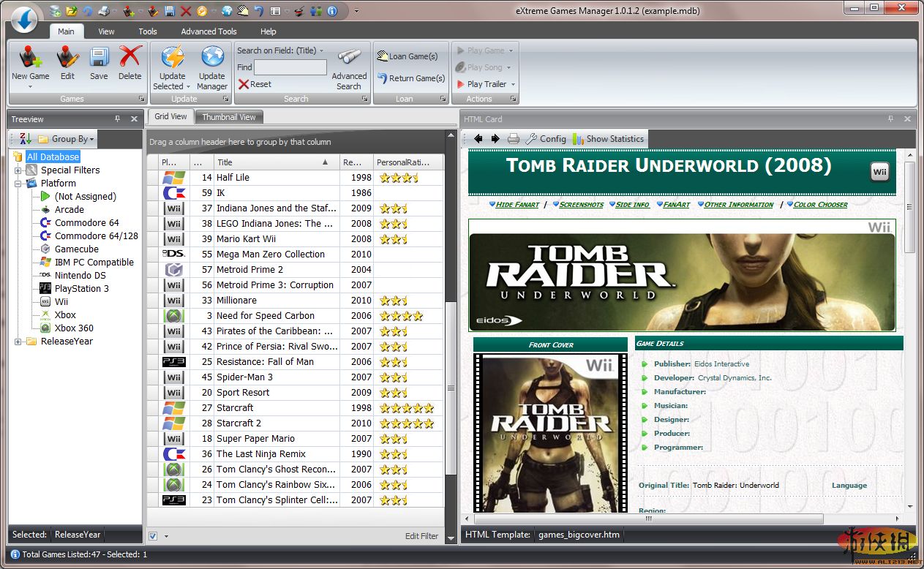Open the Advanced Tools ribbon tab
This screenshot has width=924, height=569.
pos(209,31)
